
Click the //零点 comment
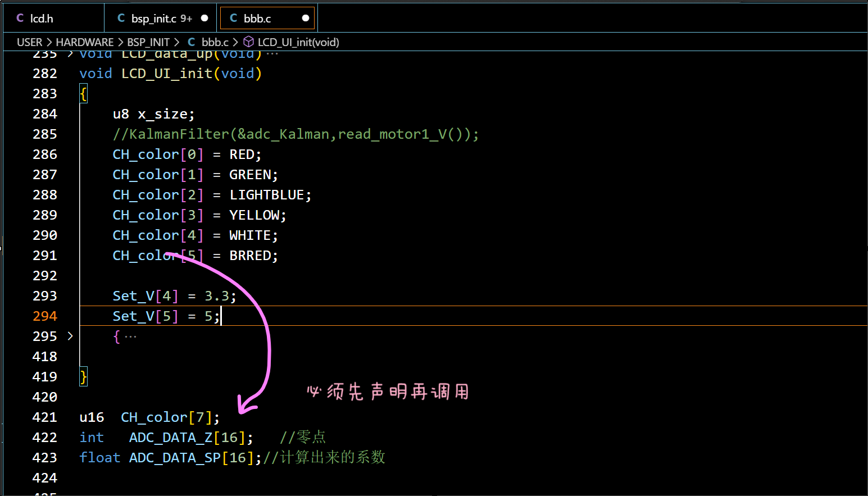(303, 437)
